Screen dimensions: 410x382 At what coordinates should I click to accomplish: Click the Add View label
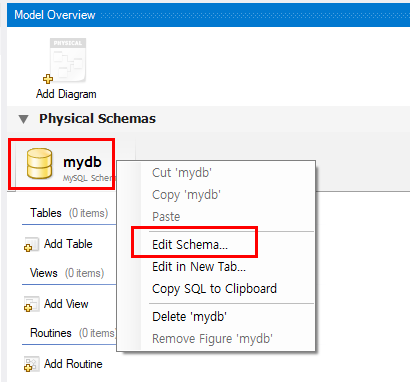click(66, 304)
